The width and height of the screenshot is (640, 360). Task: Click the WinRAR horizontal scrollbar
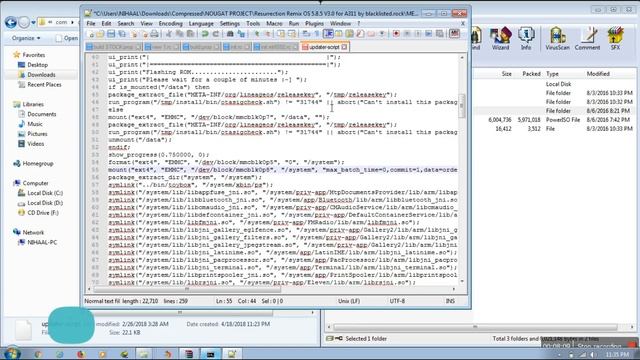tap(476, 327)
